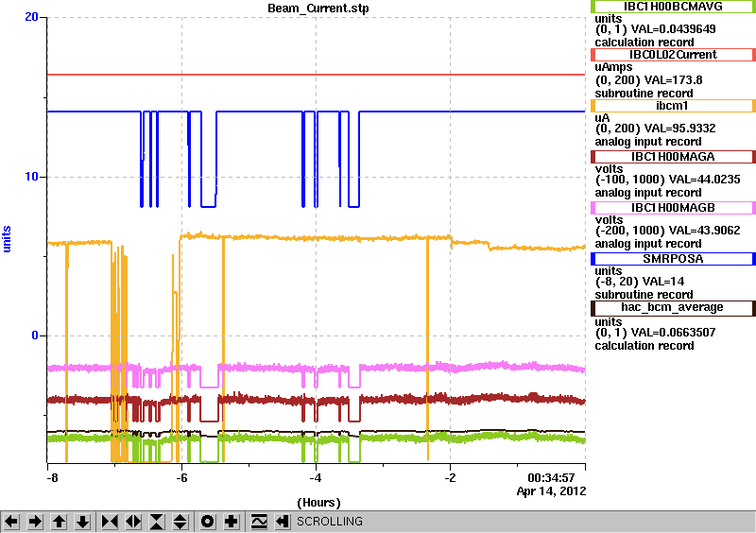Zoom in horizontally with inward-pointing triangles icon
Screen dimensions: 756x533
click(110, 522)
